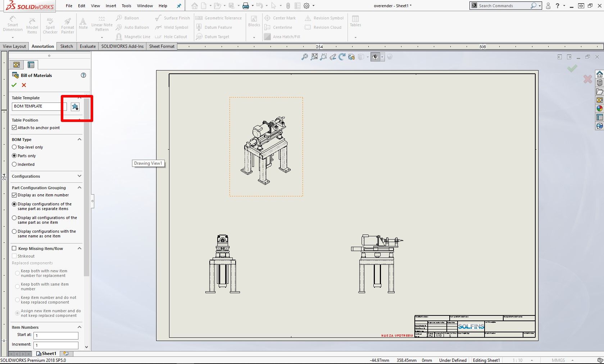The image size is (604, 364).
Task: Open Bill of Materials help icon
Action: [83, 76]
